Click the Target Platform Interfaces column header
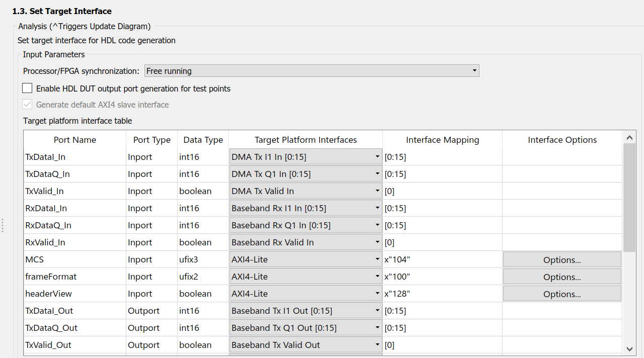This screenshot has width=644, height=358. pyautogui.click(x=305, y=140)
